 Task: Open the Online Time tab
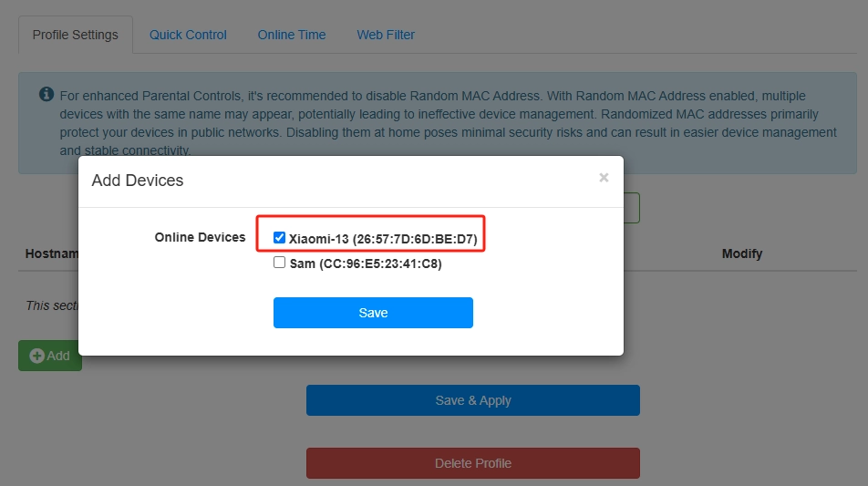pyautogui.click(x=291, y=35)
